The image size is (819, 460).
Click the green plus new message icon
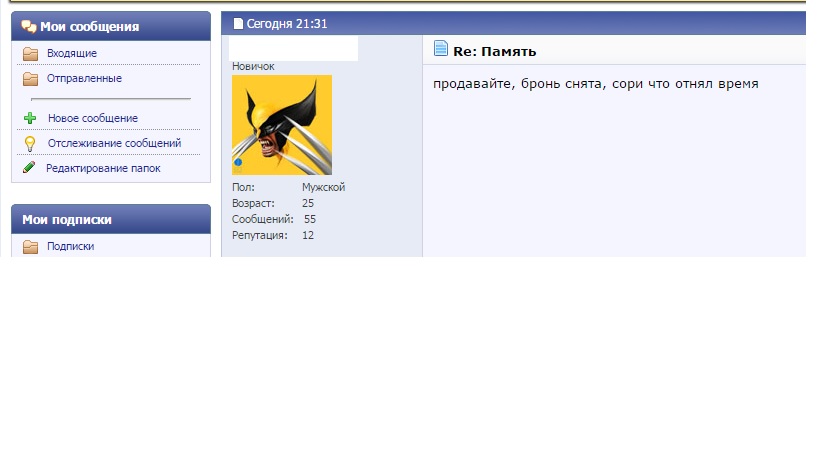coord(30,119)
